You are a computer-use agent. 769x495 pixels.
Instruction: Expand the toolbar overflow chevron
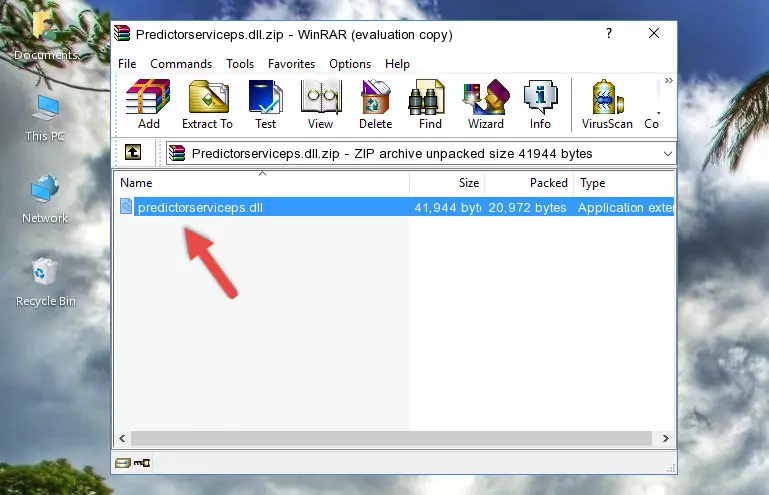tap(668, 80)
